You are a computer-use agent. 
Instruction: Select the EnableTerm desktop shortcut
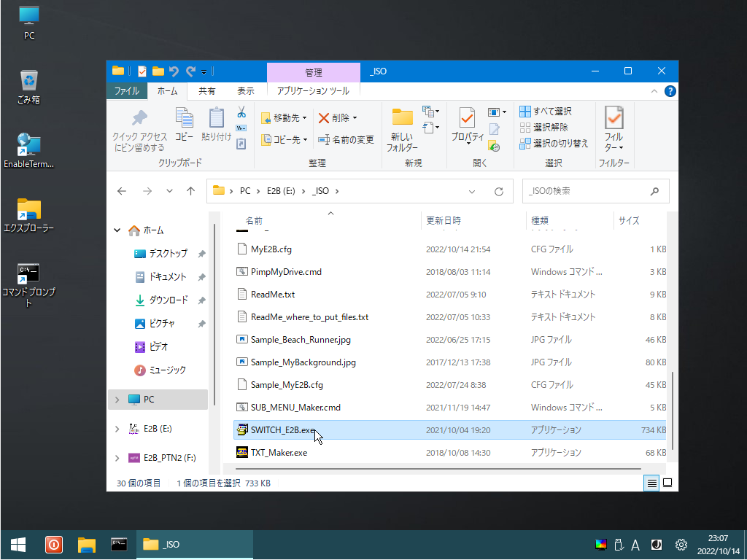tap(29, 151)
